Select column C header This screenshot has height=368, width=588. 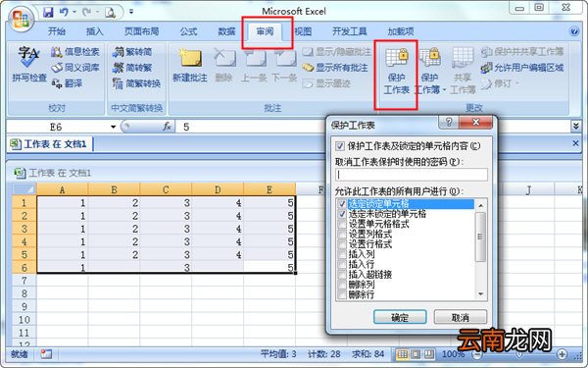[x=166, y=189]
